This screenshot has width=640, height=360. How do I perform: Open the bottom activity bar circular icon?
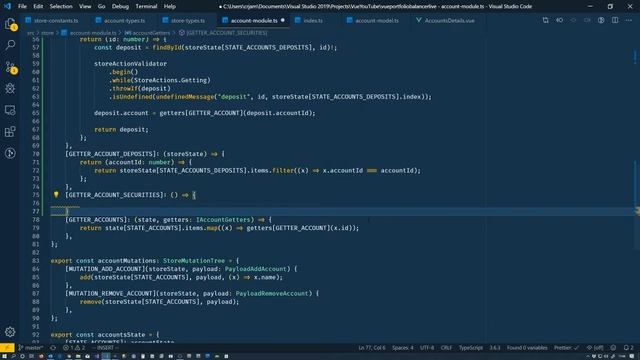pyautogui.click(x=10, y=153)
